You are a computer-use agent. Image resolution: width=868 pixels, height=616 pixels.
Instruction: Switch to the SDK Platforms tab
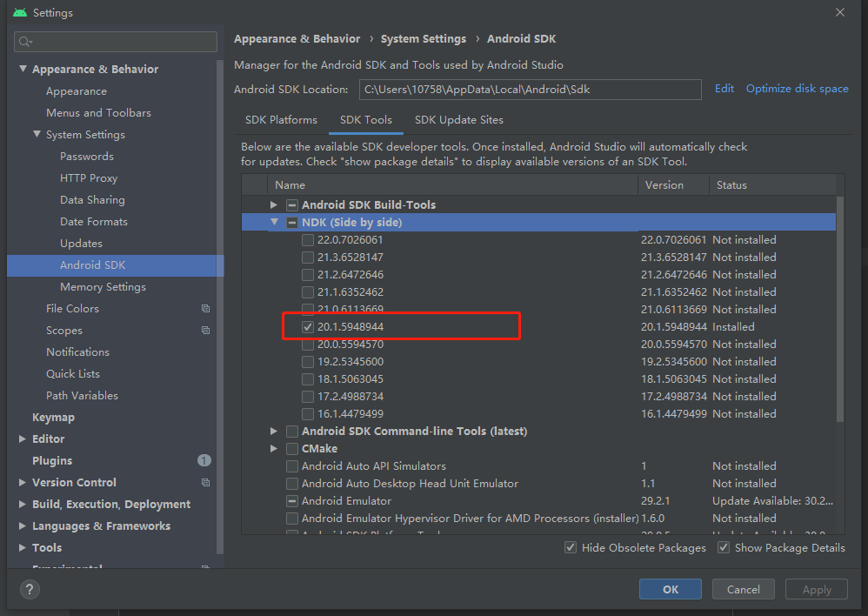coord(281,120)
